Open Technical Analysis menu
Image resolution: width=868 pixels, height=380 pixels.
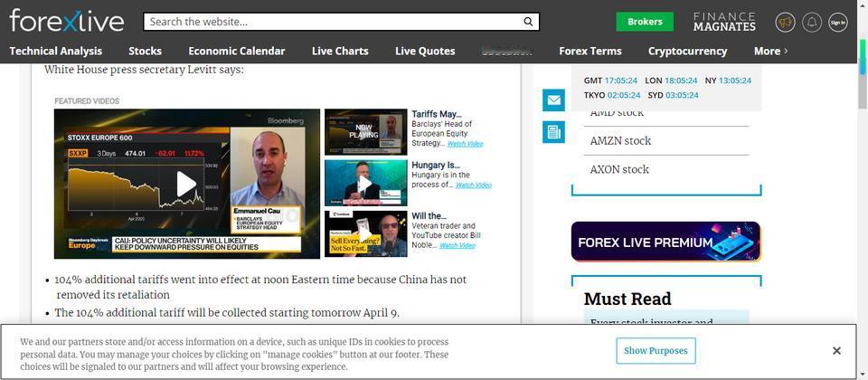tap(56, 51)
